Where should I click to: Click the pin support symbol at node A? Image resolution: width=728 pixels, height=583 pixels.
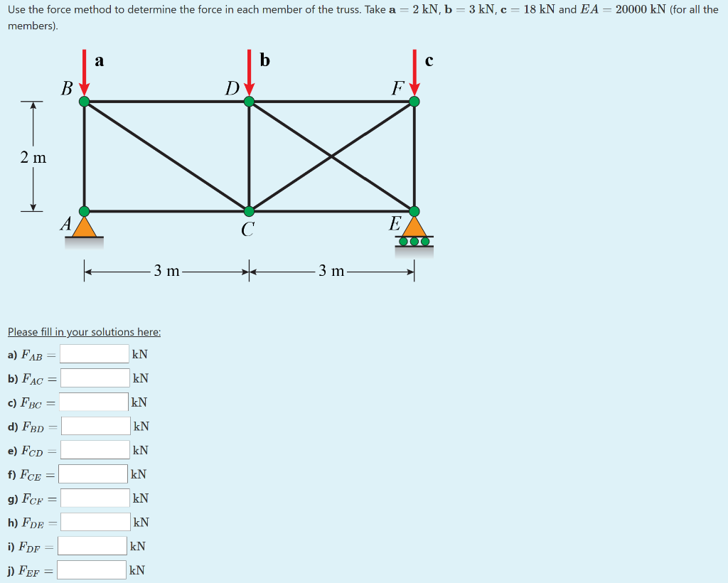[85, 229]
